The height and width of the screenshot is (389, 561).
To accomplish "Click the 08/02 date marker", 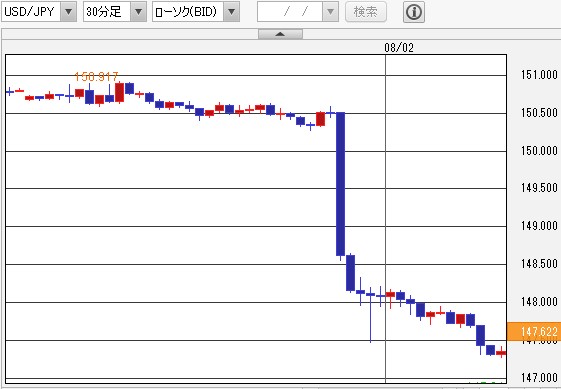I will coord(399,48).
